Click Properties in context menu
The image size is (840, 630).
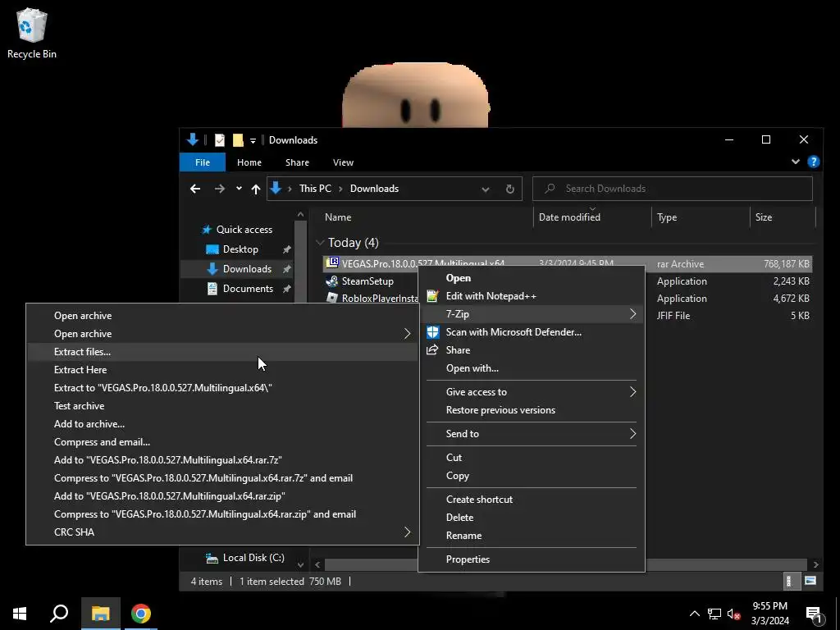click(468, 559)
